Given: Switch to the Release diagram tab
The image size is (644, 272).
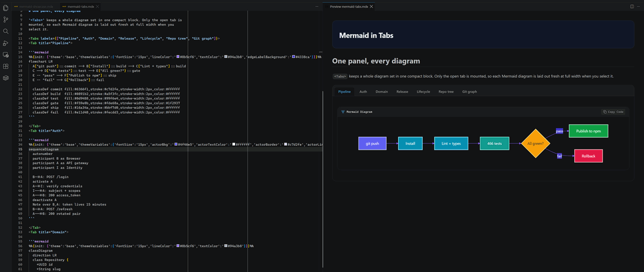Looking at the screenshot, I should pyautogui.click(x=402, y=92).
